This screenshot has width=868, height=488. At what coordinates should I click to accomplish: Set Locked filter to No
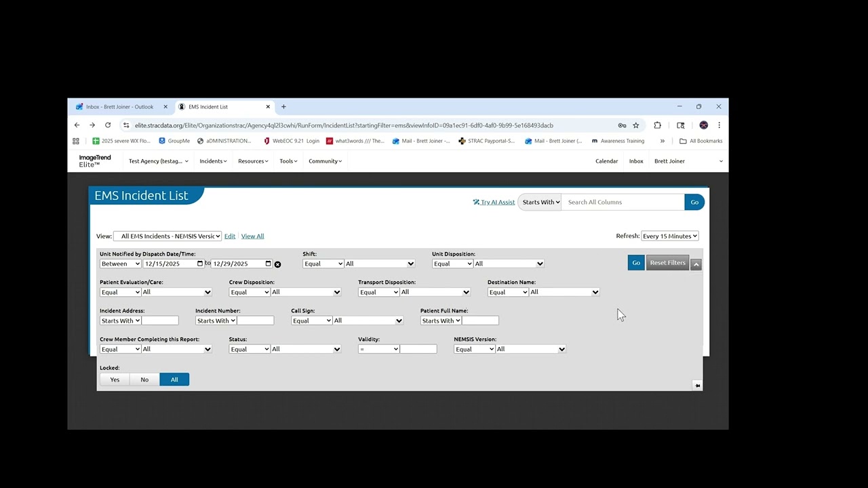[144, 380]
